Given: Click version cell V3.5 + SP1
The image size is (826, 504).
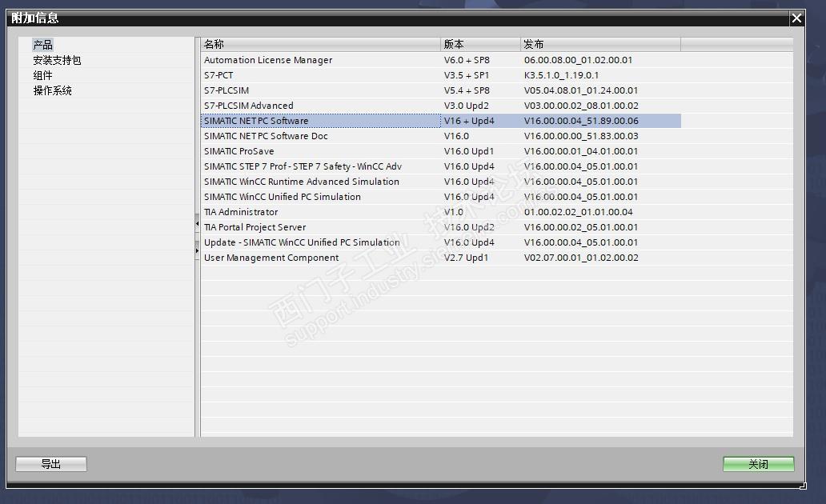Looking at the screenshot, I should [x=480, y=75].
